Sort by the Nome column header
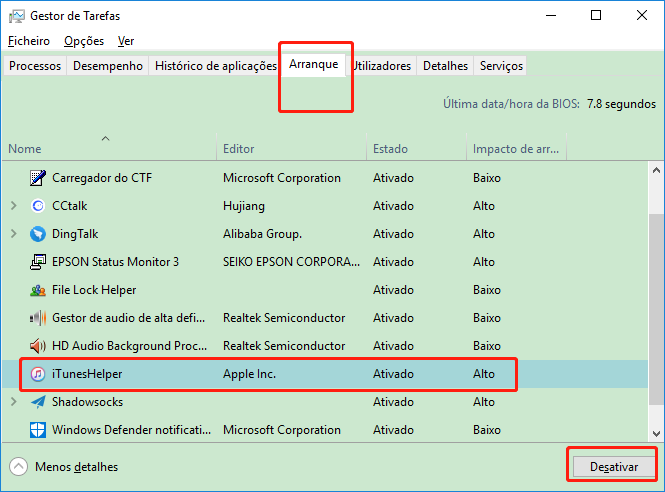Image resolution: width=665 pixels, height=492 pixels. [109, 147]
